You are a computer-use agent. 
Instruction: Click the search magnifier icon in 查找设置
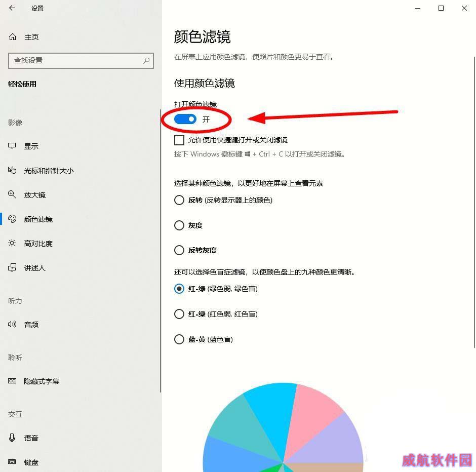[x=146, y=60]
